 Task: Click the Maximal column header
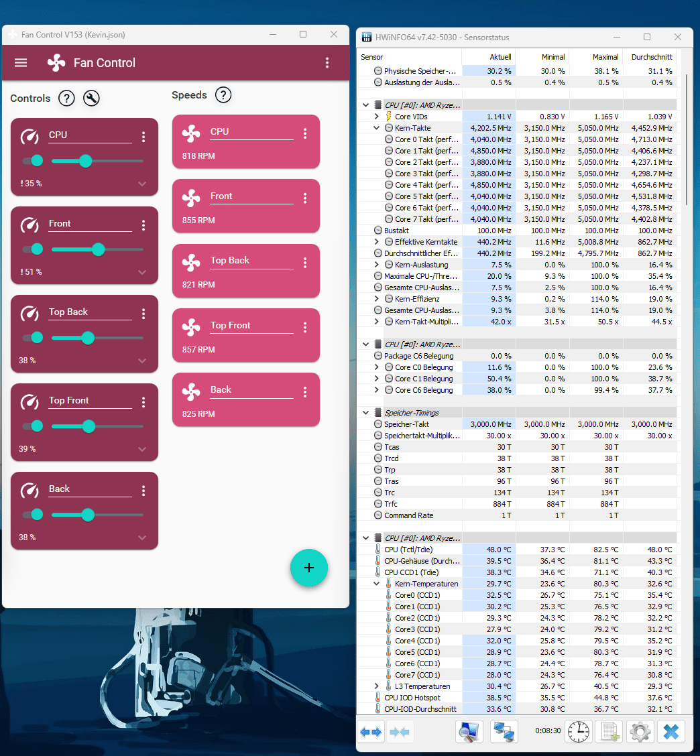(x=596, y=57)
